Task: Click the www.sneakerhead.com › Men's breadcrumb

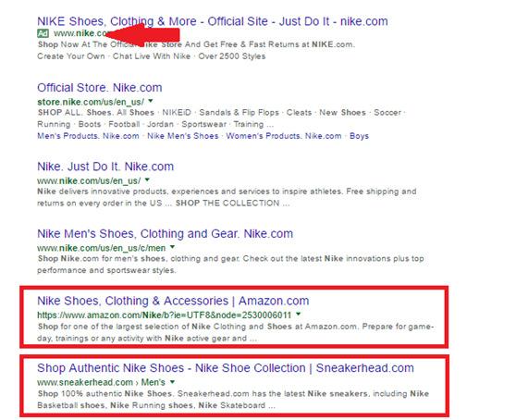Action: (101, 382)
